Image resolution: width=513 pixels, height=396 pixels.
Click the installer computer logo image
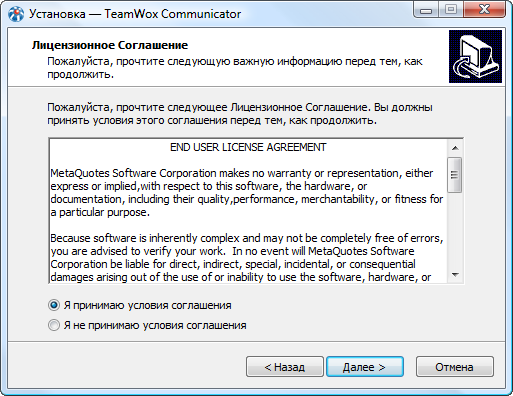coord(475,56)
